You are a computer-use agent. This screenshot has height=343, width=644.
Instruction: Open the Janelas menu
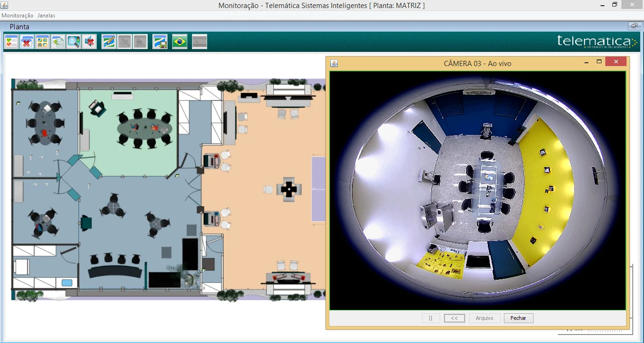point(46,16)
